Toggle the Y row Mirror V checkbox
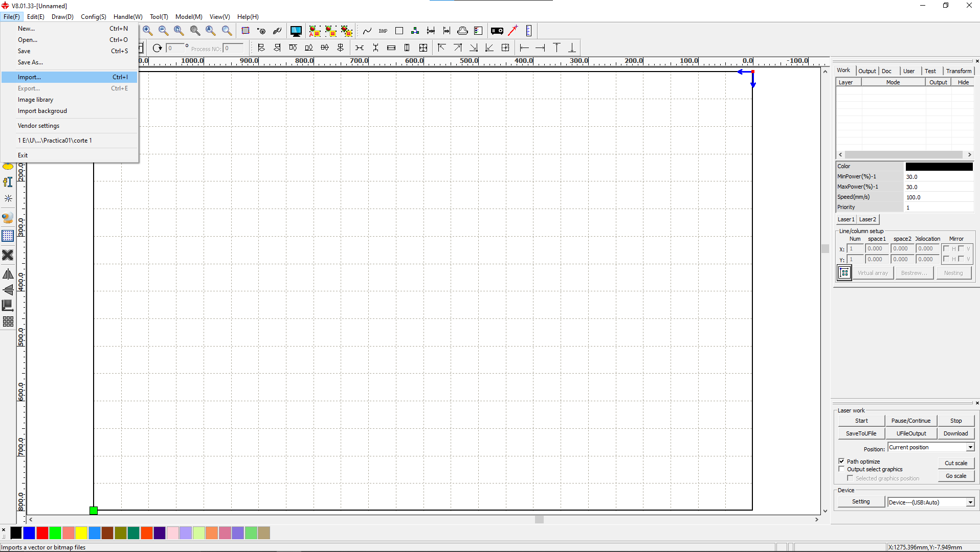This screenshot has width=980, height=552. click(x=961, y=259)
